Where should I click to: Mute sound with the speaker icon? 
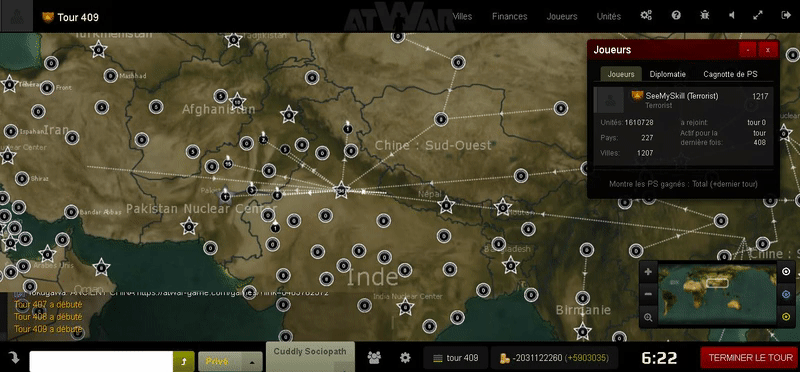(x=732, y=15)
